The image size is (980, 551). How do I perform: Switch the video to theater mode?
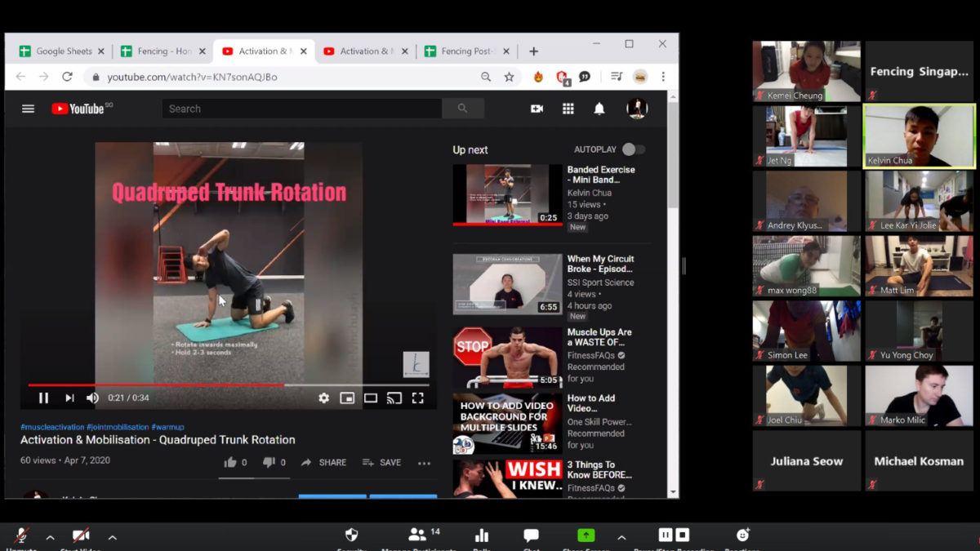tap(371, 398)
